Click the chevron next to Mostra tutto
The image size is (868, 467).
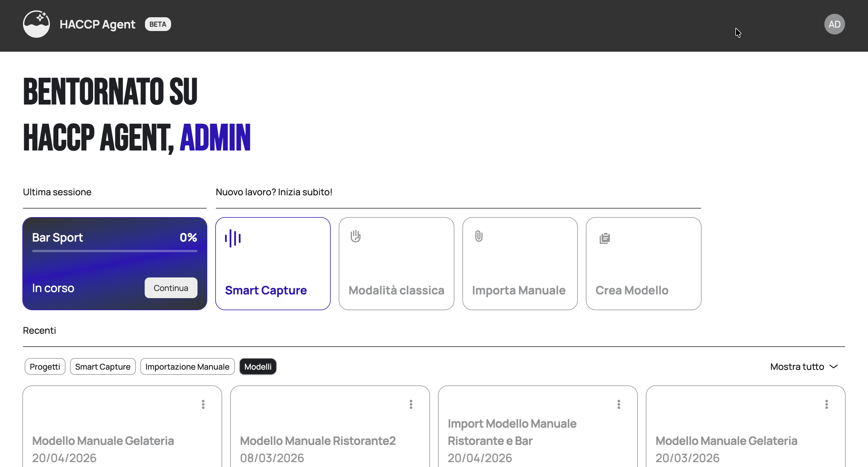point(833,366)
